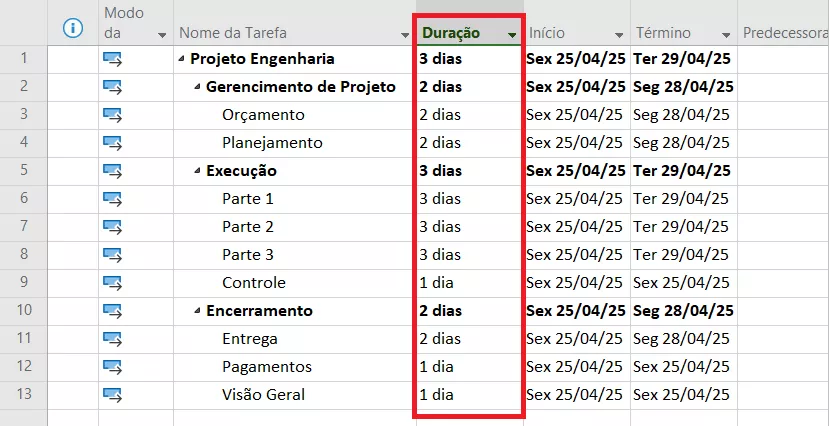Click task mode icon for Orçamento row

[112, 115]
